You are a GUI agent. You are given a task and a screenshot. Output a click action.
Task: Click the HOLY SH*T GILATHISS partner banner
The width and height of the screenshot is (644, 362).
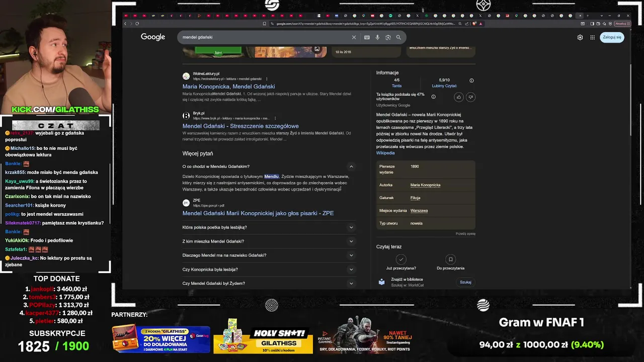tap(263, 336)
